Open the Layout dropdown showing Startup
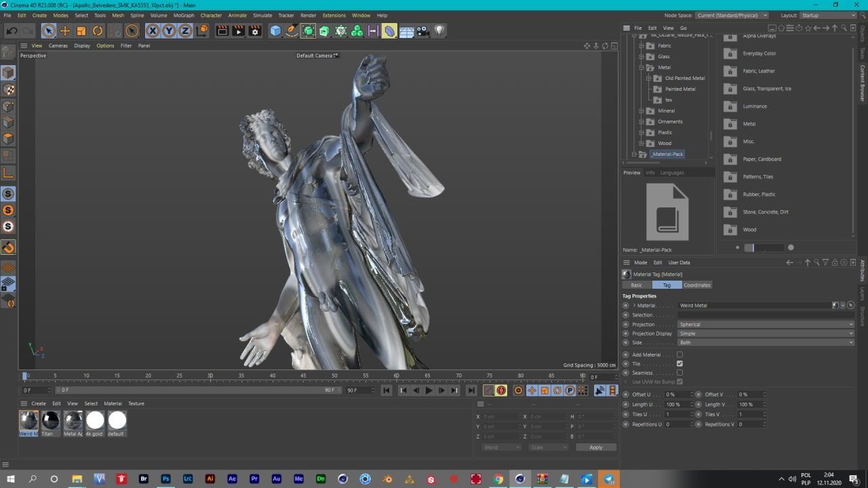 click(827, 15)
